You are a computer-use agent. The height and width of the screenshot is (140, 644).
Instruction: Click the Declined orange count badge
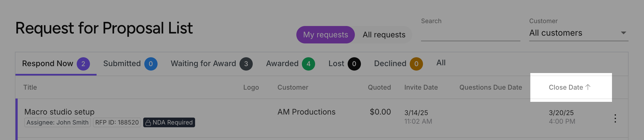(416, 64)
